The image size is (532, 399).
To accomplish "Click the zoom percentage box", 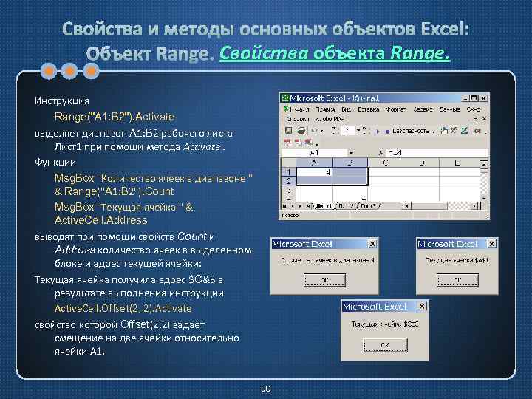I will pos(347,131).
